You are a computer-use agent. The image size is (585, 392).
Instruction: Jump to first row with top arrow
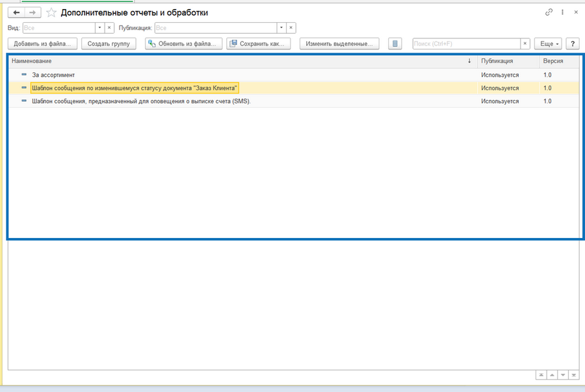(541, 375)
